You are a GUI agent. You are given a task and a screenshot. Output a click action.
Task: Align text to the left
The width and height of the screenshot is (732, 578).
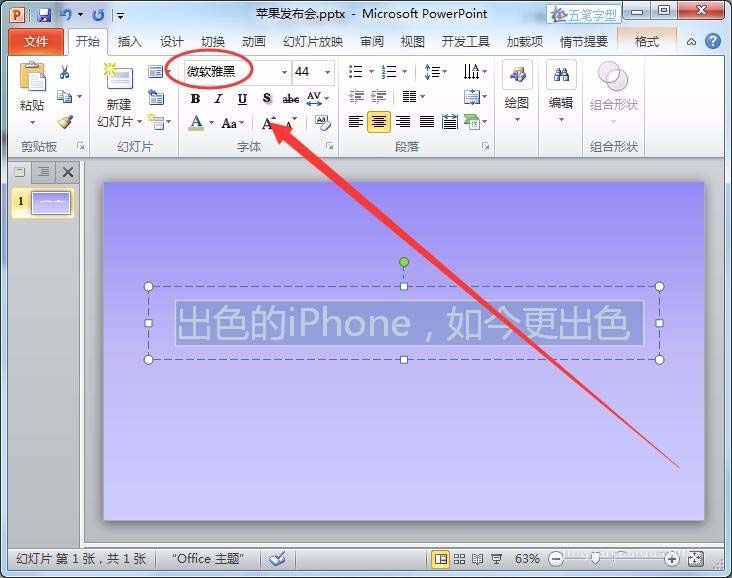coord(356,122)
